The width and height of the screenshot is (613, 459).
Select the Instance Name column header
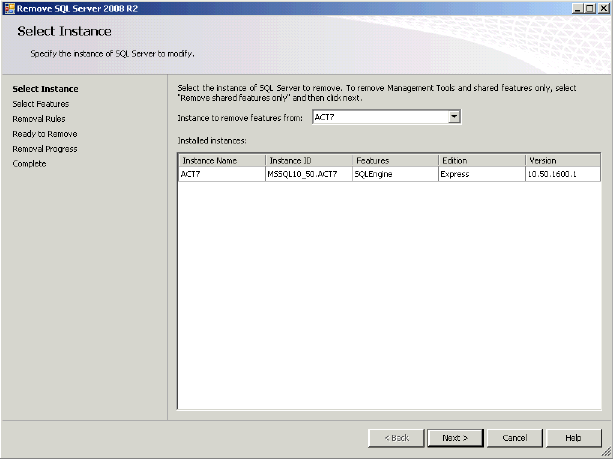pyautogui.click(x=222, y=161)
